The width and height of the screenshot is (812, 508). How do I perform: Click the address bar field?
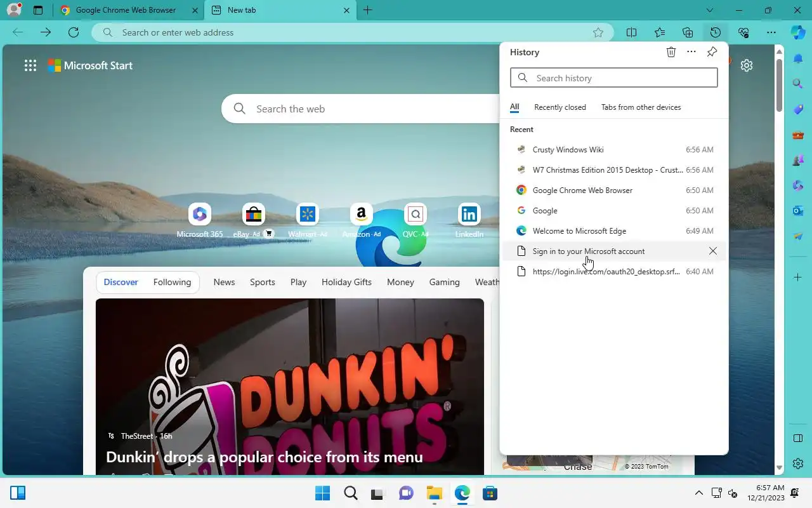pyautogui.click(x=352, y=32)
